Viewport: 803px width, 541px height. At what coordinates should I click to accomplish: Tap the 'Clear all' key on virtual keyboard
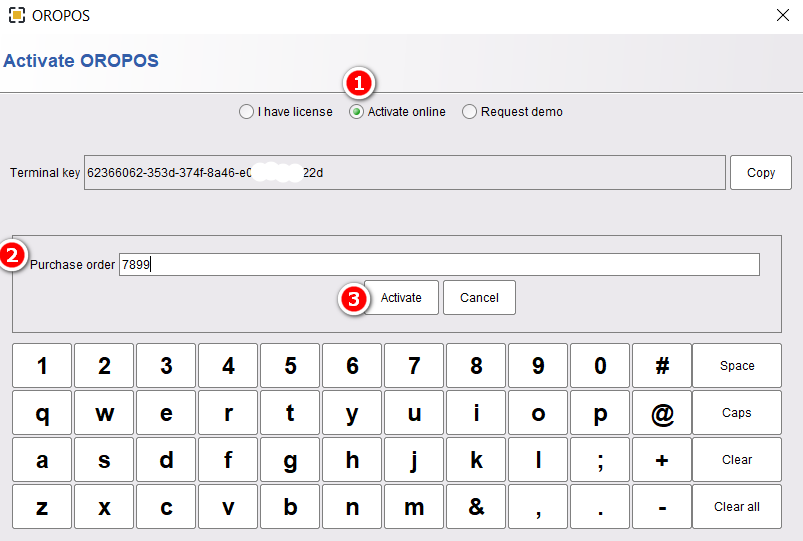737,507
